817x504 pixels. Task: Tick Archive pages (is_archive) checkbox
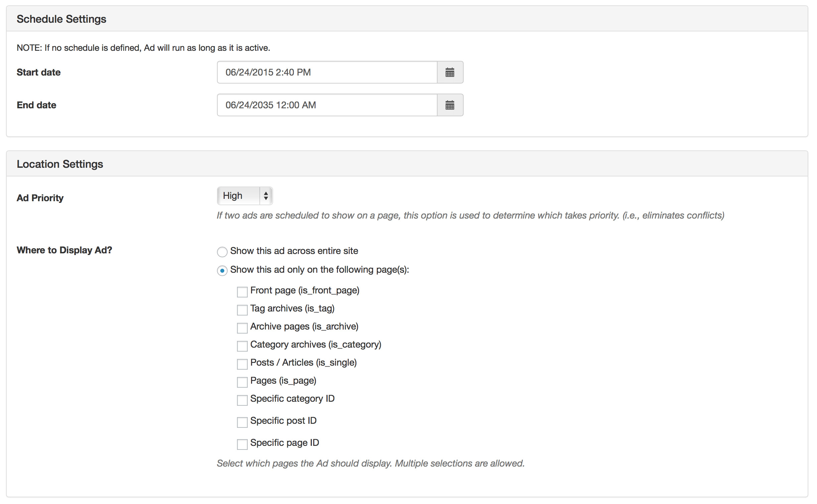[242, 328]
